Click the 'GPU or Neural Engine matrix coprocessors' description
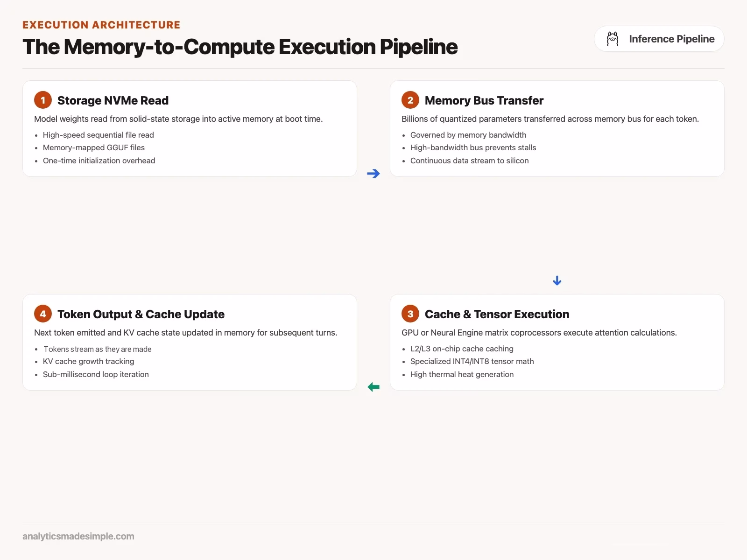Image resolution: width=747 pixels, height=560 pixels. 539,333
